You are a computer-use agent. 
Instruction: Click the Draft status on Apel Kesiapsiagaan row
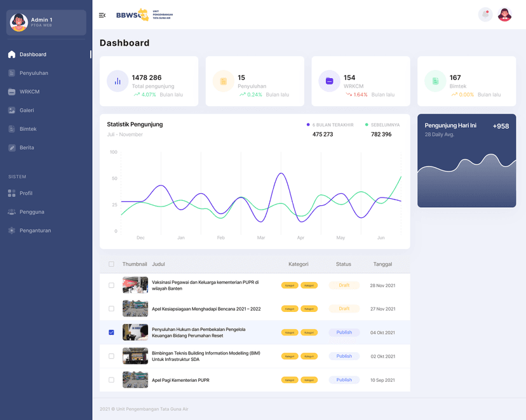(x=344, y=309)
